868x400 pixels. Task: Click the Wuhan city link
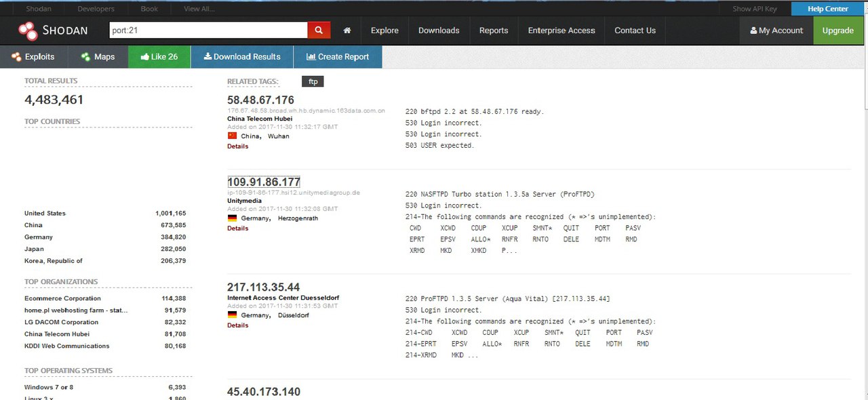[x=279, y=136]
